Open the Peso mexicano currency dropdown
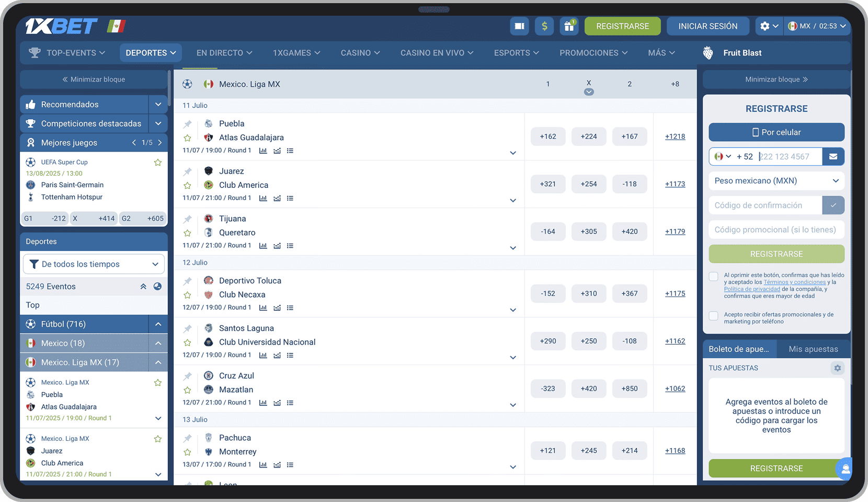The height and width of the screenshot is (502, 868). 776,181
